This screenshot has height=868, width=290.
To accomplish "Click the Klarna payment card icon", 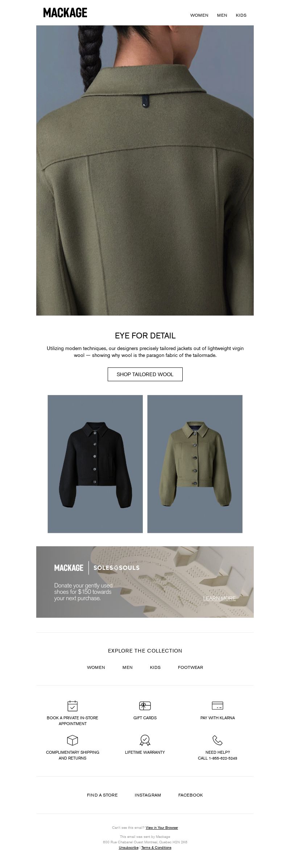I will 217,705.
